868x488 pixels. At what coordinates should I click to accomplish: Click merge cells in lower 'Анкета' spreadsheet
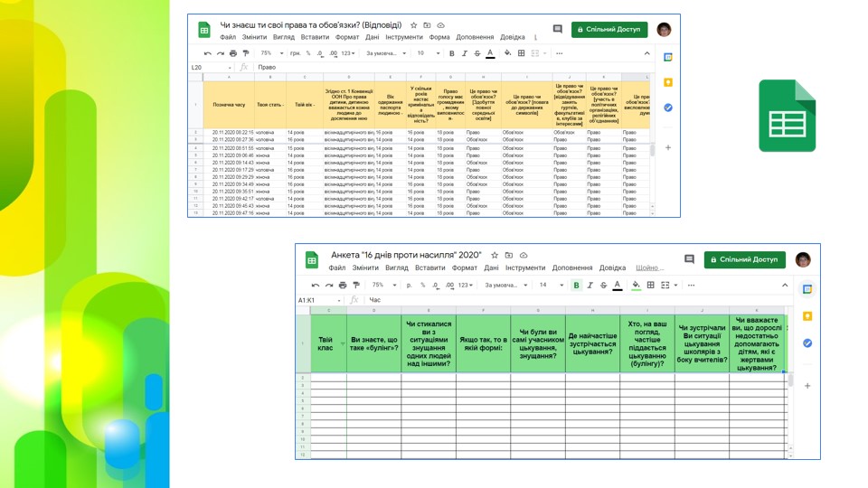point(665,285)
